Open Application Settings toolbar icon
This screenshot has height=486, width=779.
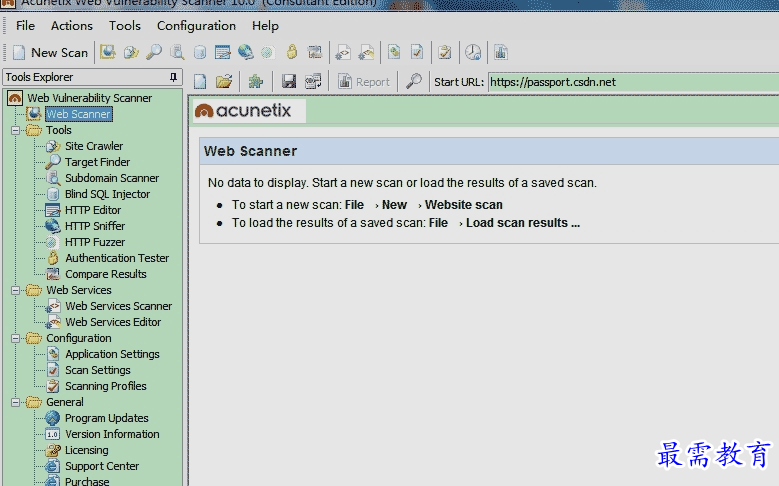pos(394,52)
